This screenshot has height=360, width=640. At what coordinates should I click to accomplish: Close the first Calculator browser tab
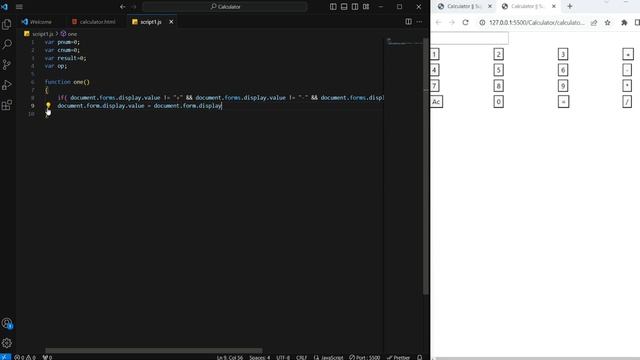(490, 6)
